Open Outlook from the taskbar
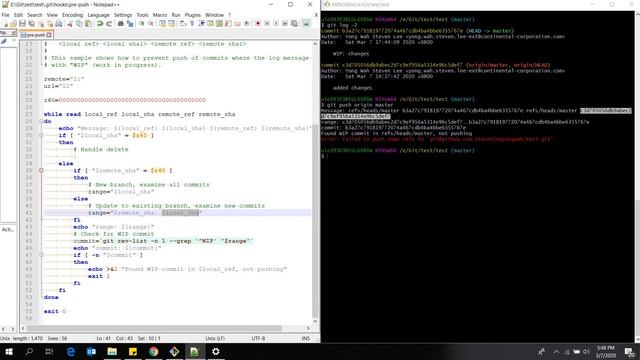Screen dimensions: 640x360 point(91,351)
